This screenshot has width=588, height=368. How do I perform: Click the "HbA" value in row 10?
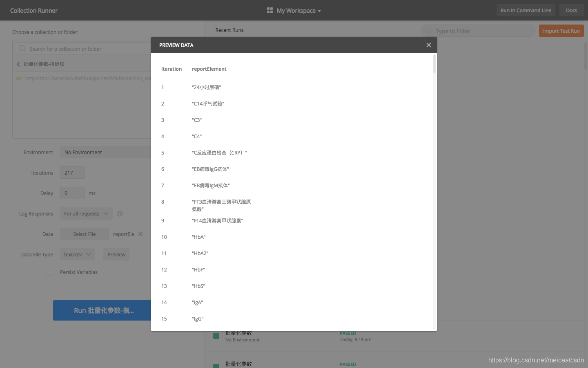coord(199,237)
